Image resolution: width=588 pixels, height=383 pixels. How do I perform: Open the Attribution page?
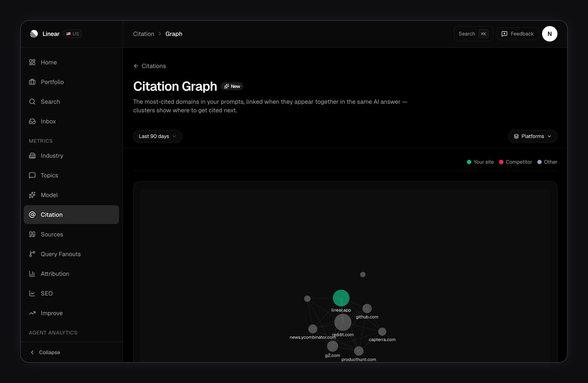(x=71, y=274)
